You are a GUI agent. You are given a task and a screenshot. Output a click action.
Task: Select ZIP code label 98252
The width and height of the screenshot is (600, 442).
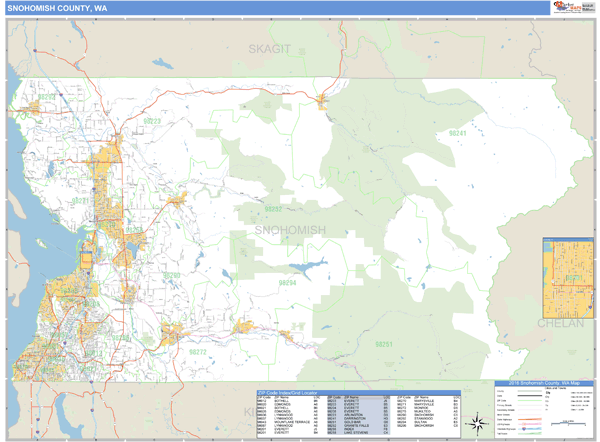click(273, 209)
